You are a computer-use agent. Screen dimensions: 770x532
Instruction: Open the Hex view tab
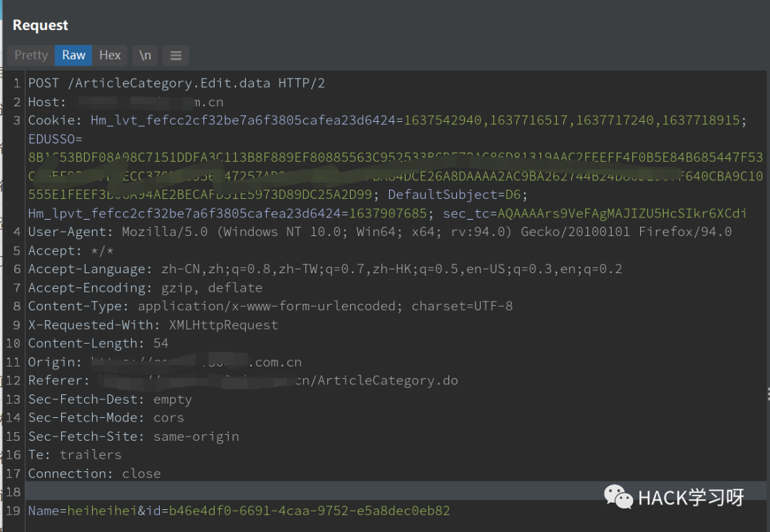pyautogui.click(x=110, y=55)
